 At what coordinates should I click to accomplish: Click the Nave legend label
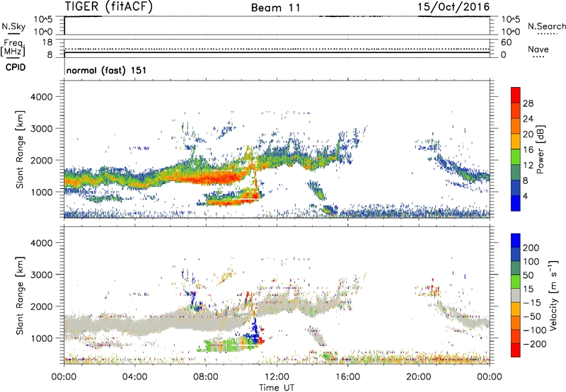pyautogui.click(x=538, y=49)
